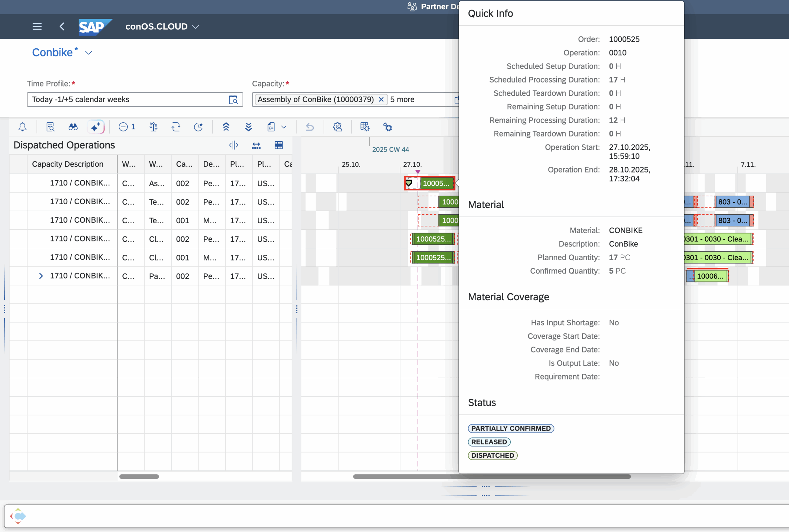Click the AI sparkle assistant icon
The height and width of the screenshot is (532, 789).
coord(96,127)
